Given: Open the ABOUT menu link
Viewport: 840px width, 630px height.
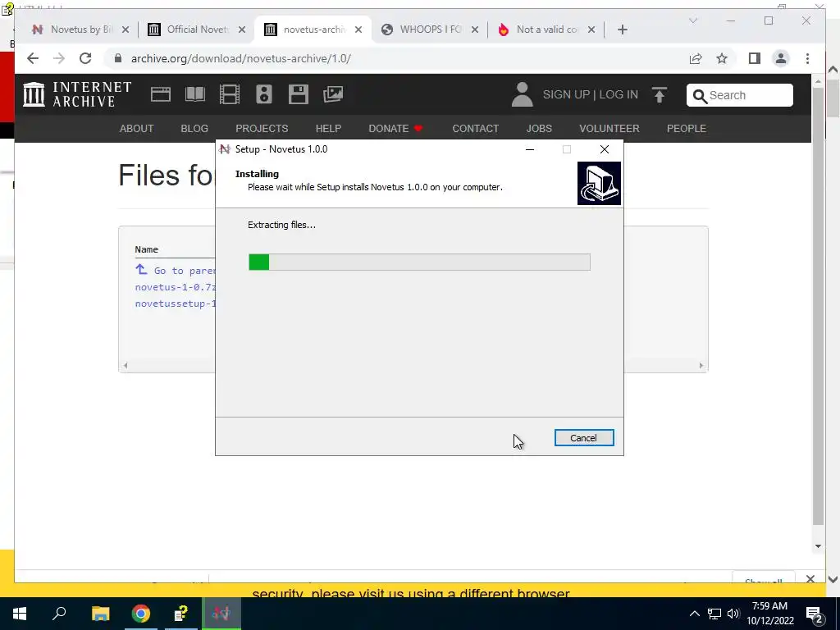Looking at the screenshot, I should tap(137, 129).
